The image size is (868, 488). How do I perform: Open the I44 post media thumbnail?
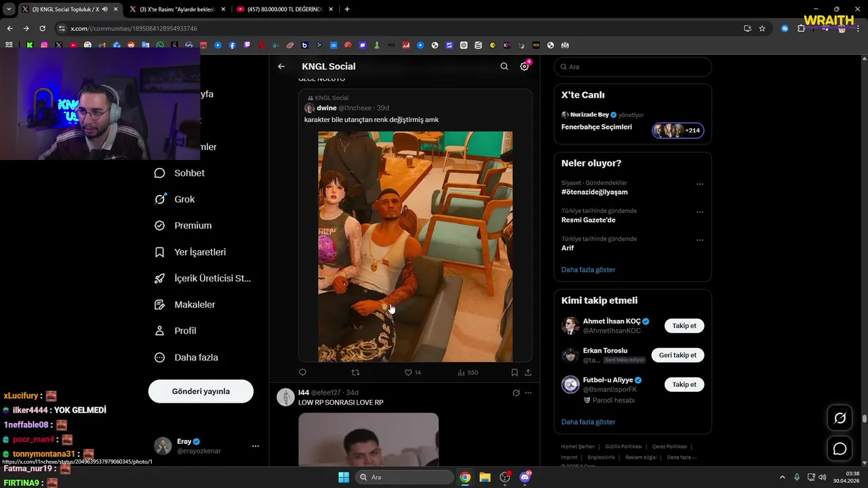(x=368, y=439)
